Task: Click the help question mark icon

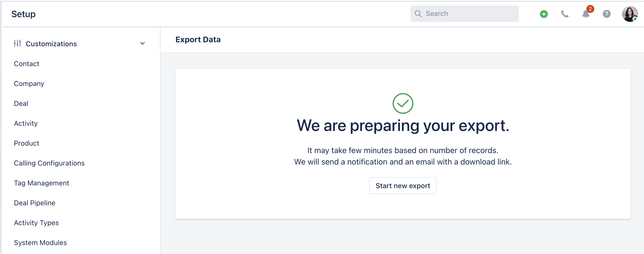Action: tap(607, 14)
